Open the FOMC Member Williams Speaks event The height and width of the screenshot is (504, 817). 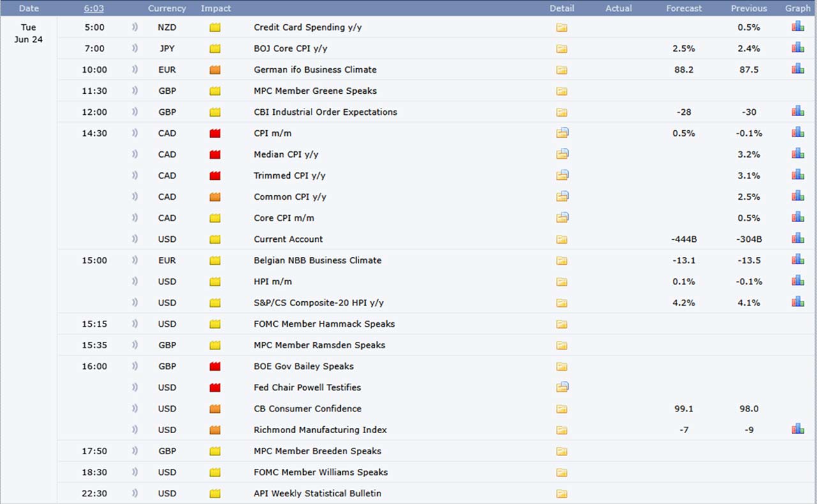click(x=320, y=472)
